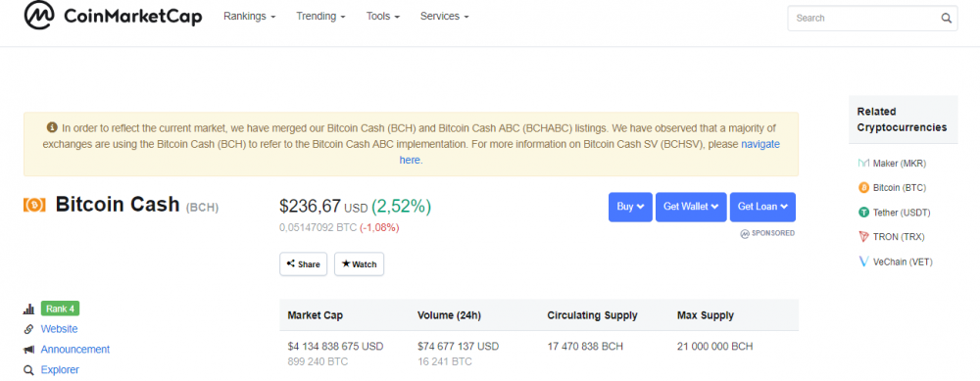Viewport: 980px width, 381px height.
Task: Click the CoinMarketCap logo icon
Action: coord(40,16)
